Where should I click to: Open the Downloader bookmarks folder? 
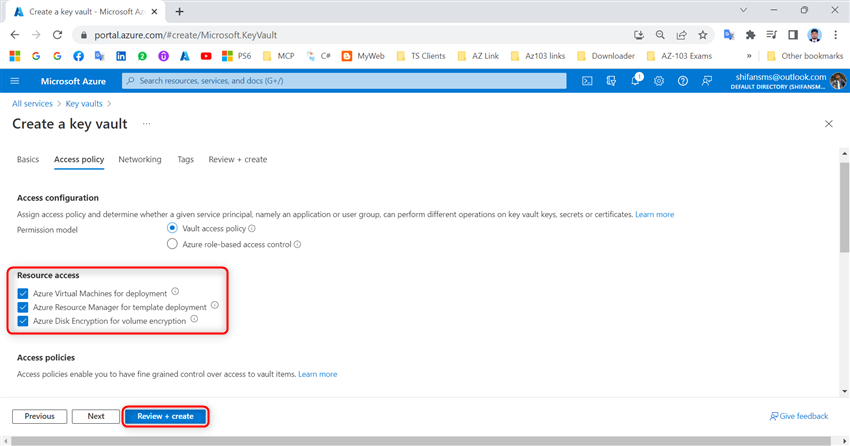click(606, 56)
